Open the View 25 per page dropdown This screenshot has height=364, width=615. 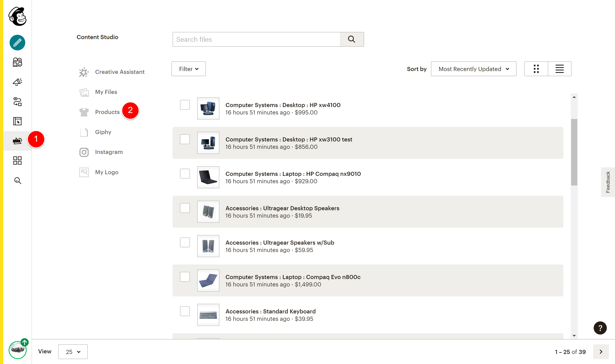[x=73, y=352]
